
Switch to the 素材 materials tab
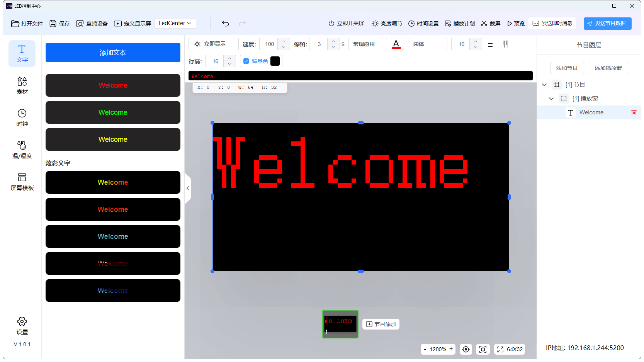[x=22, y=85]
